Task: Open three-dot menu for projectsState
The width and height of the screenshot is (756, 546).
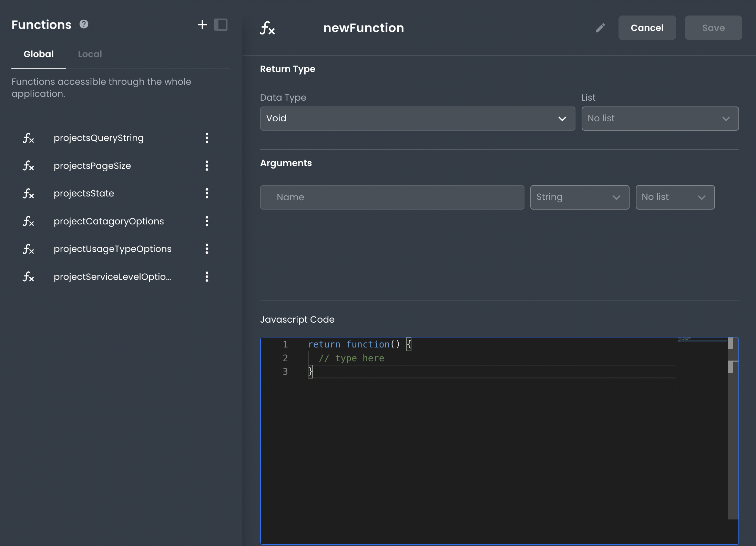Action: point(207,193)
